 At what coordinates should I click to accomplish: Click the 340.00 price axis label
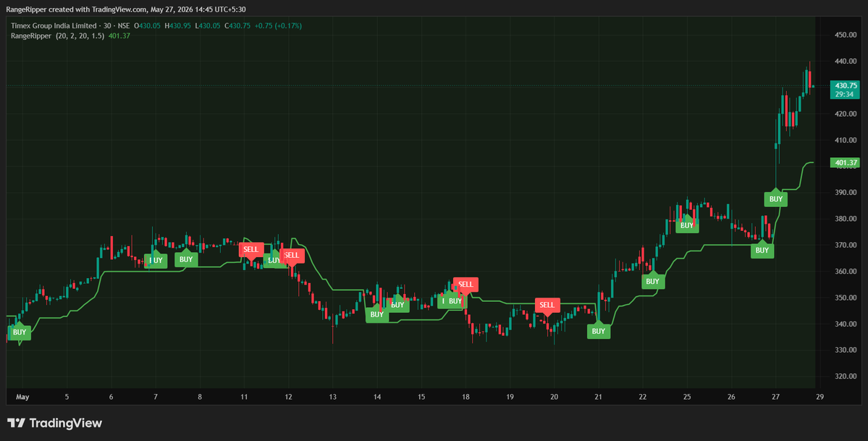[846, 324]
